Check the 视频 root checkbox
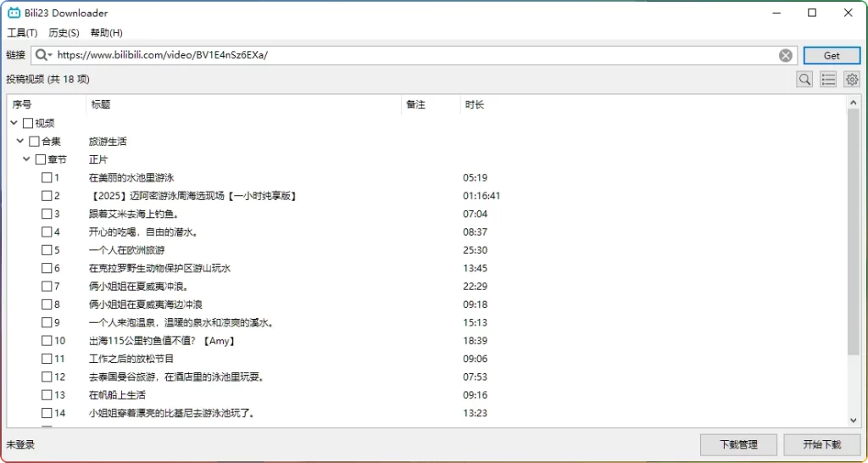This screenshot has height=463, width=868. (x=28, y=123)
